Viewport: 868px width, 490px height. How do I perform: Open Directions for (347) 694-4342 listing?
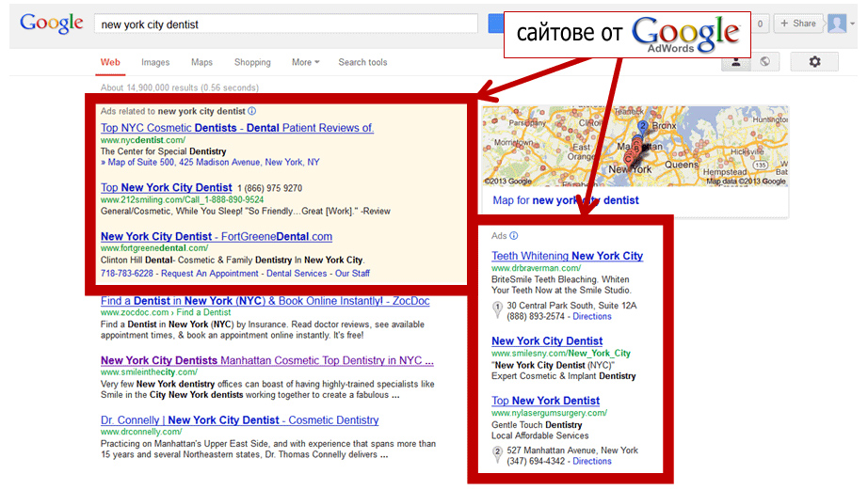592,461
